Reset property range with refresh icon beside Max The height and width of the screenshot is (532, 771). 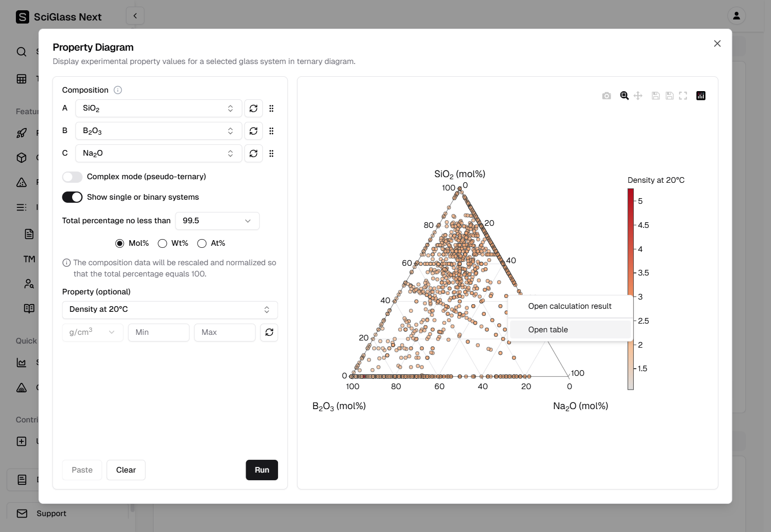(269, 332)
